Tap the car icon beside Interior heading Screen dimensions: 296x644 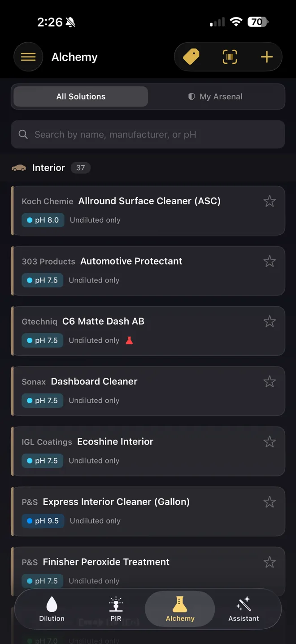point(18,168)
